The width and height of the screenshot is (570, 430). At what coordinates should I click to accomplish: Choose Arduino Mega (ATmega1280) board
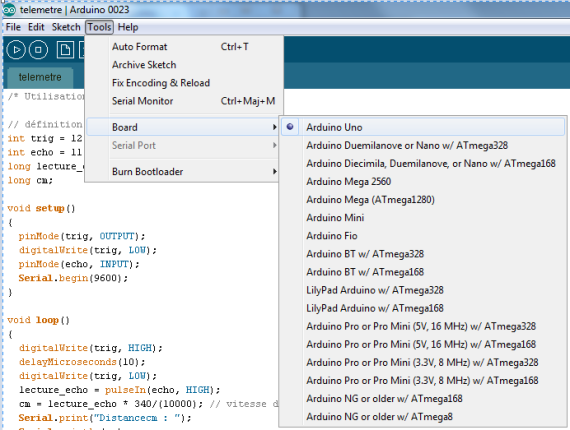pyautogui.click(x=423, y=200)
